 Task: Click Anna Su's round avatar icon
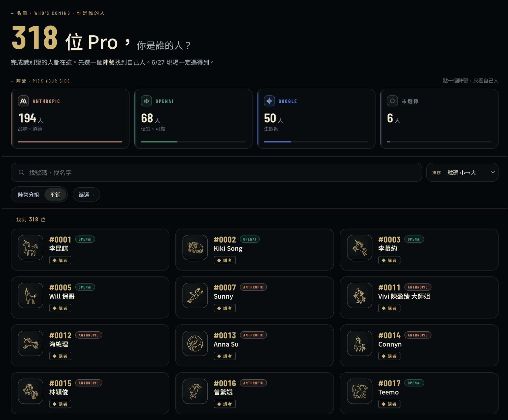pyautogui.click(x=195, y=343)
